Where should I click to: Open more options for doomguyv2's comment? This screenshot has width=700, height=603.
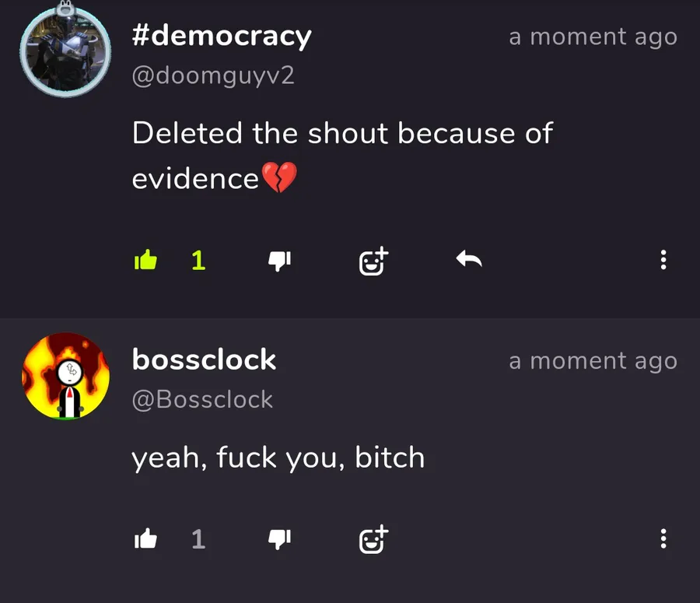pos(663,260)
